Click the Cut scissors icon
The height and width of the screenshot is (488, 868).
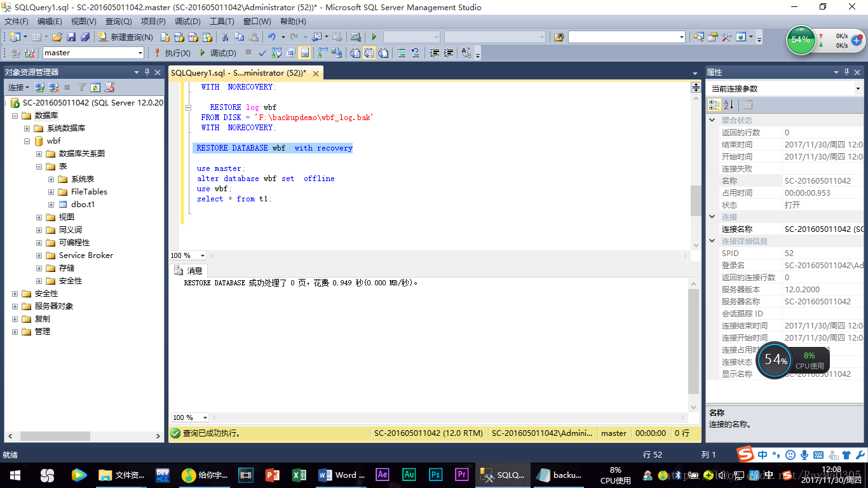tap(225, 37)
